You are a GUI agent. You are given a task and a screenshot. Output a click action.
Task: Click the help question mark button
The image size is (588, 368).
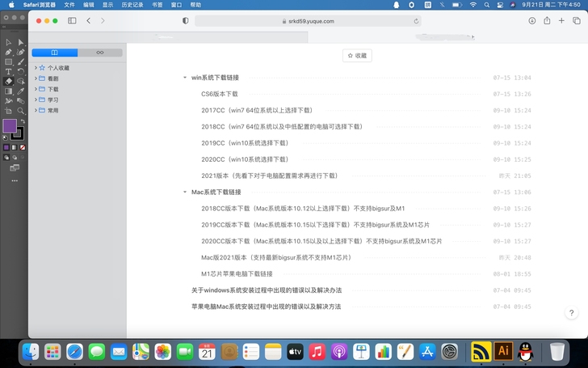click(571, 313)
